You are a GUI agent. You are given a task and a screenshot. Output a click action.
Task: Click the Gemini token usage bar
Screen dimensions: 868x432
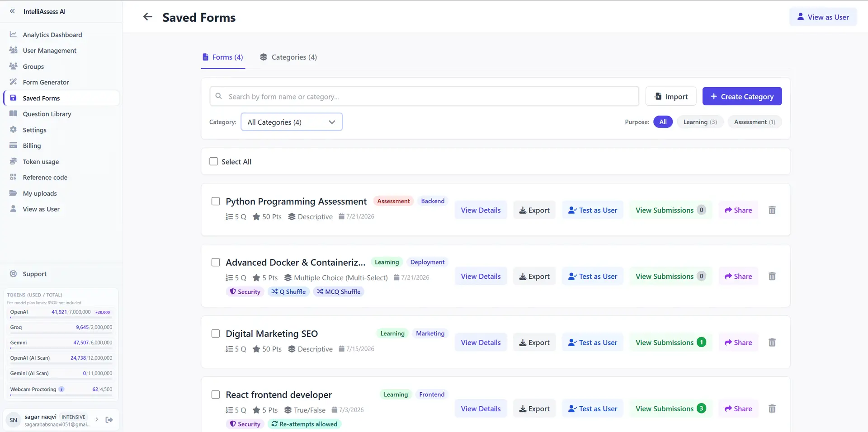[x=61, y=348]
